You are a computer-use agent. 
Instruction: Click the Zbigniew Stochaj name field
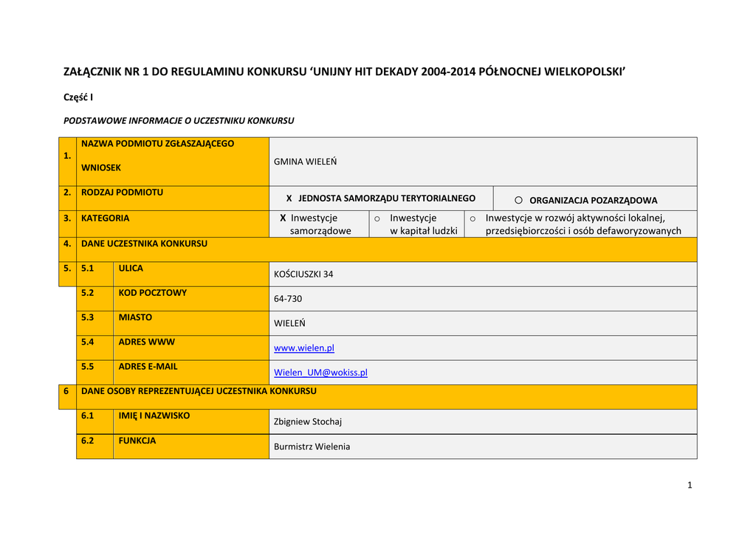(307, 422)
